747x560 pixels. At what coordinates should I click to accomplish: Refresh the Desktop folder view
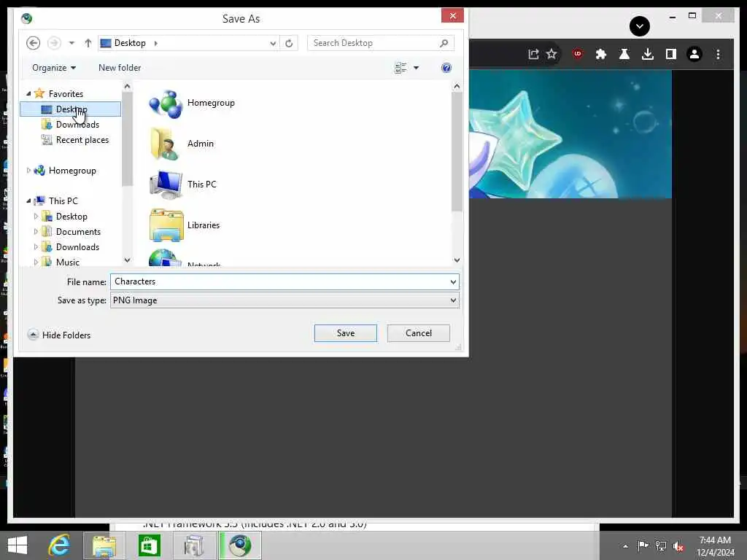click(289, 43)
